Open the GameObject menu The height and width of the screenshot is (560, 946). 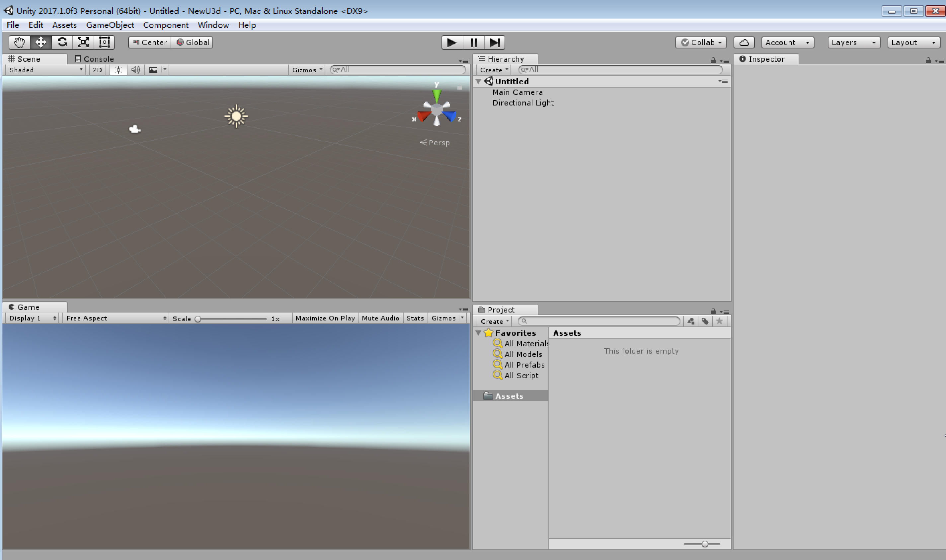(x=110, y=25)
